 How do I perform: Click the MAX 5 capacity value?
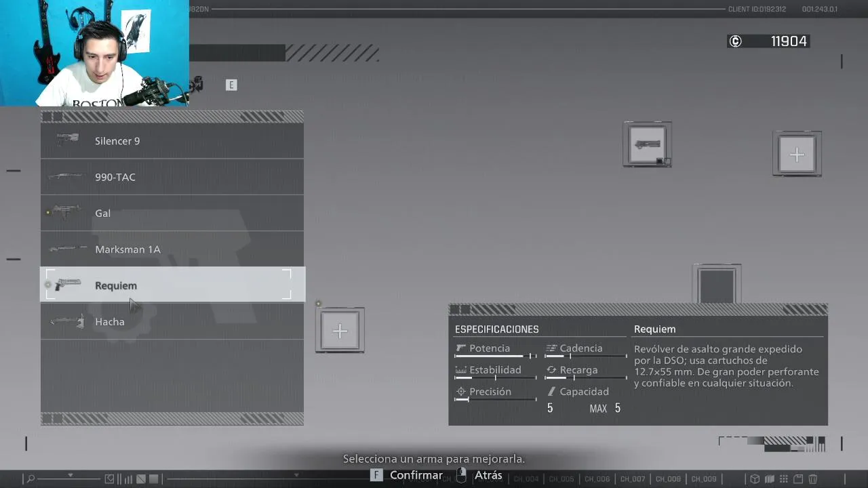(x=605, y=408)
